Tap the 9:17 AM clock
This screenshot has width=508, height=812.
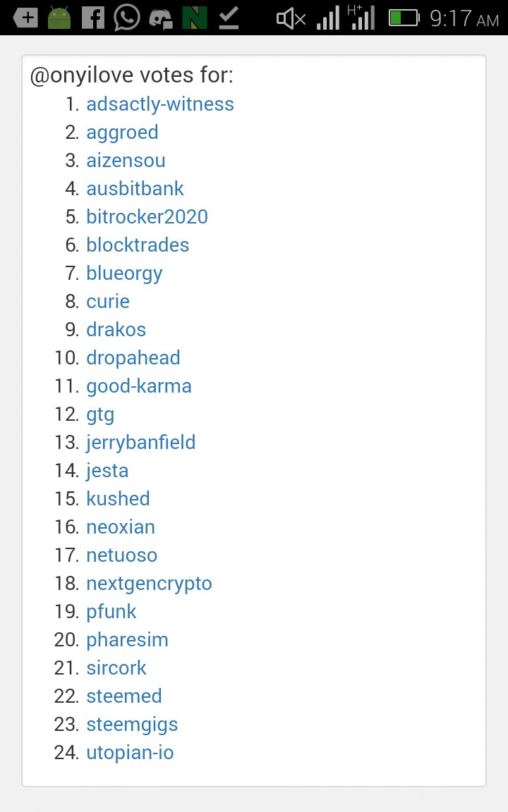[x=464, y=18]
